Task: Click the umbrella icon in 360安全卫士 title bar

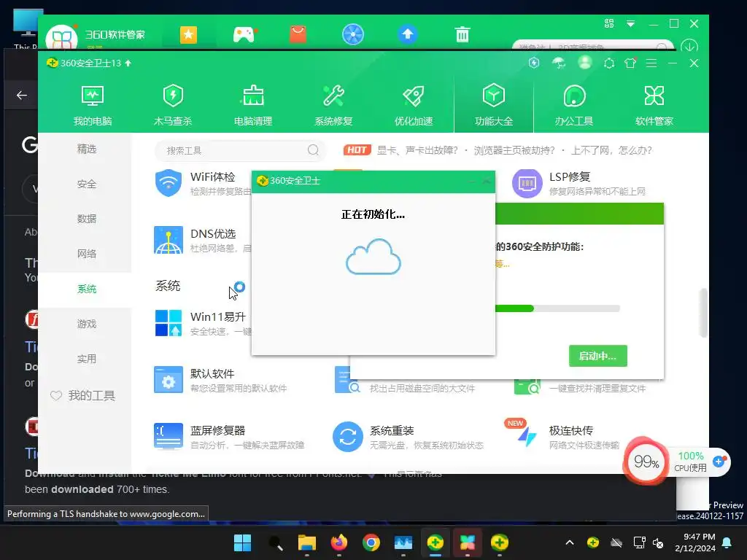Action: [559, 63]
